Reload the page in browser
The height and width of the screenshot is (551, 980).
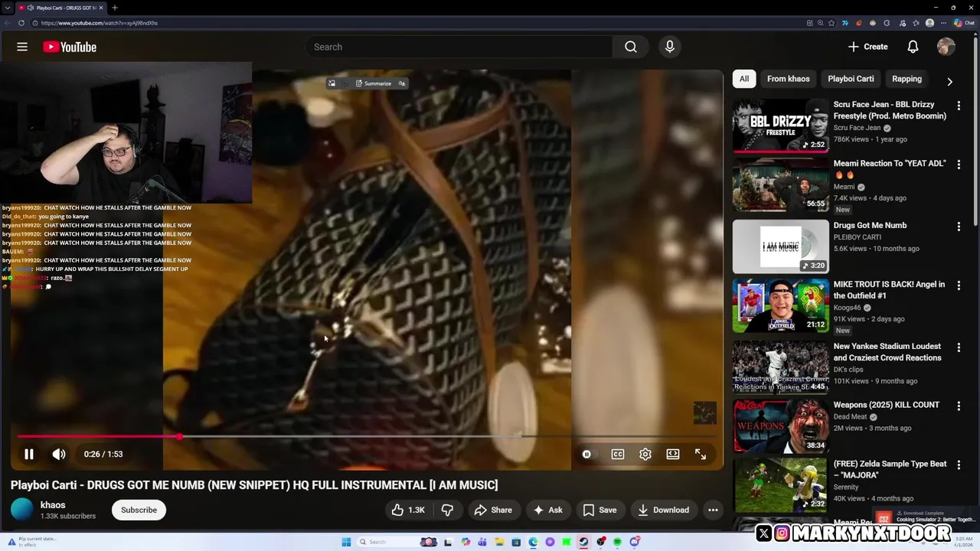click(21, 23)
